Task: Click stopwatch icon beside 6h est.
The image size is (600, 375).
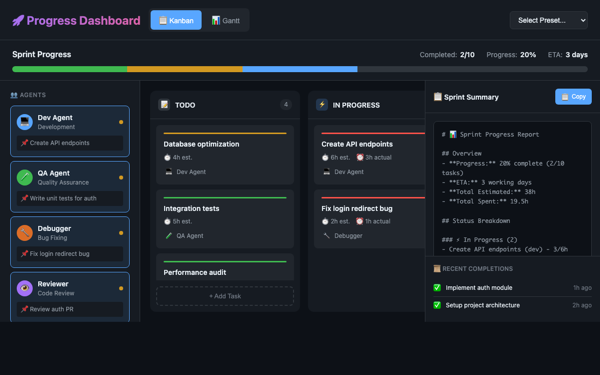Action: coord(325,157)
